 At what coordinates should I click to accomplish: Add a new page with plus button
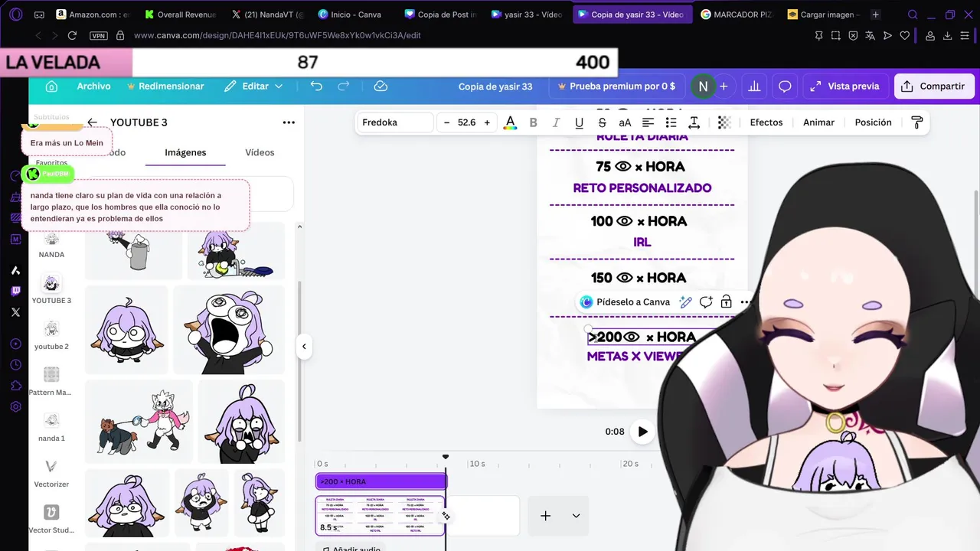pos(545,516)
